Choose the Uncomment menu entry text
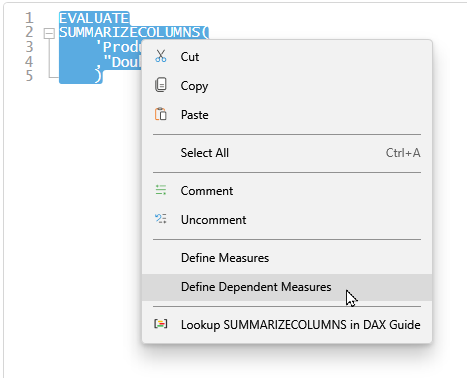Screen dimensions: 467x378 coord(213,220)
